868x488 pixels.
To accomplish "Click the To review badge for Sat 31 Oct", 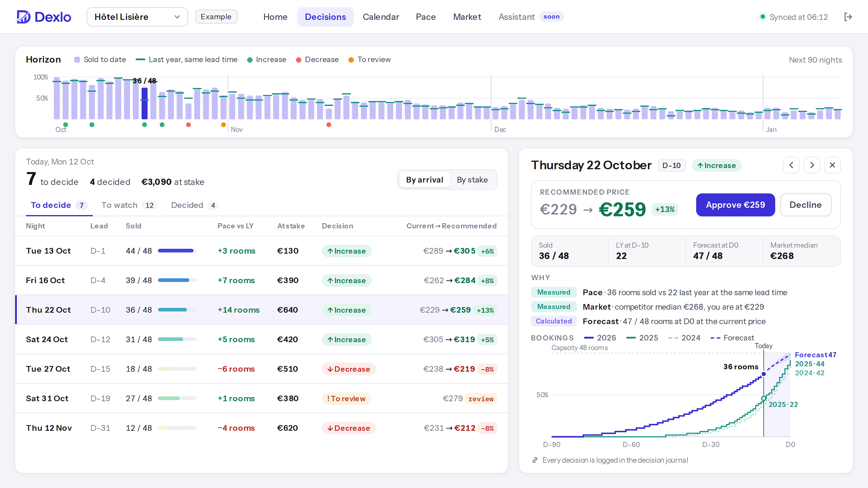I will pyautogui.click(x=346, y=399).
